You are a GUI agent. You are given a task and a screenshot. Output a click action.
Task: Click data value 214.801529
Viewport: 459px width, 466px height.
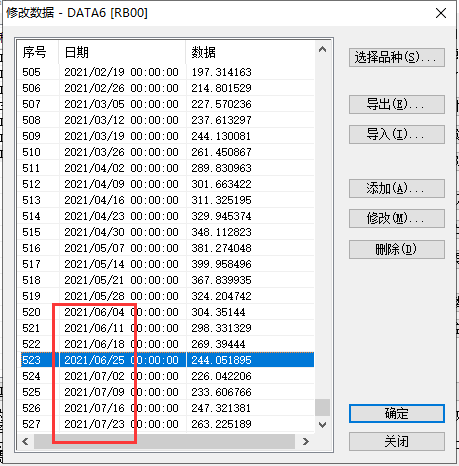point(221,88)
